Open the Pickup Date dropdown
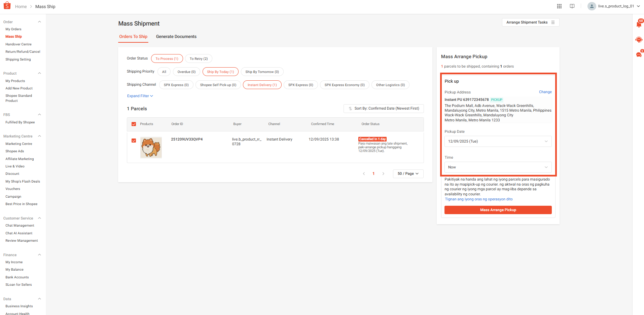This screenshot has height=315, width=644. [498, 141]
